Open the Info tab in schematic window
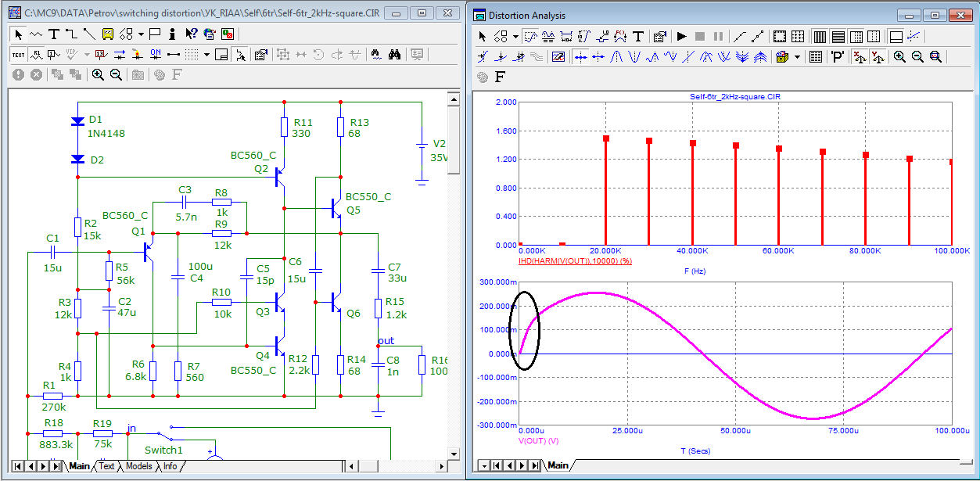This screenshot has width=980, height=481. [x=170, y=466]
